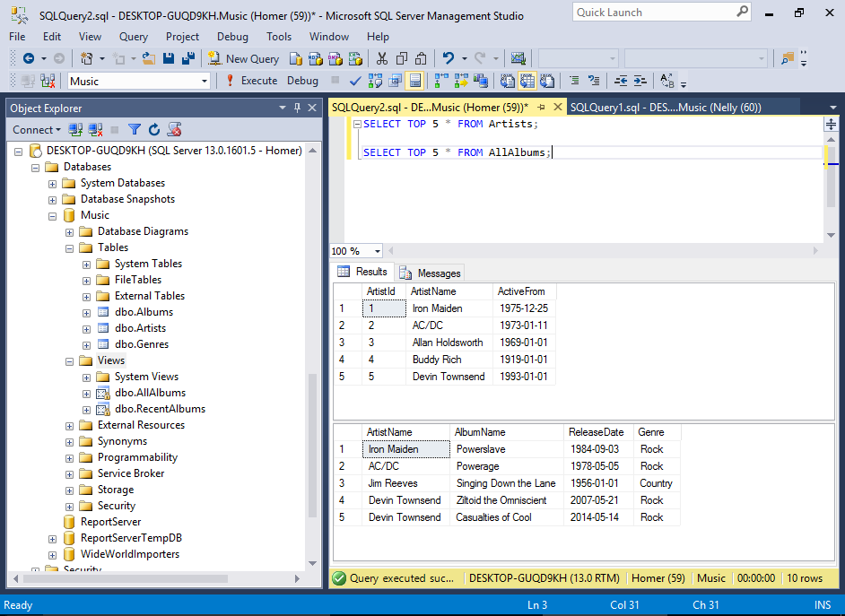Screen dimensions: 845x616
Task: Refresh the Object Explorer tree
Action: (154, 130)
